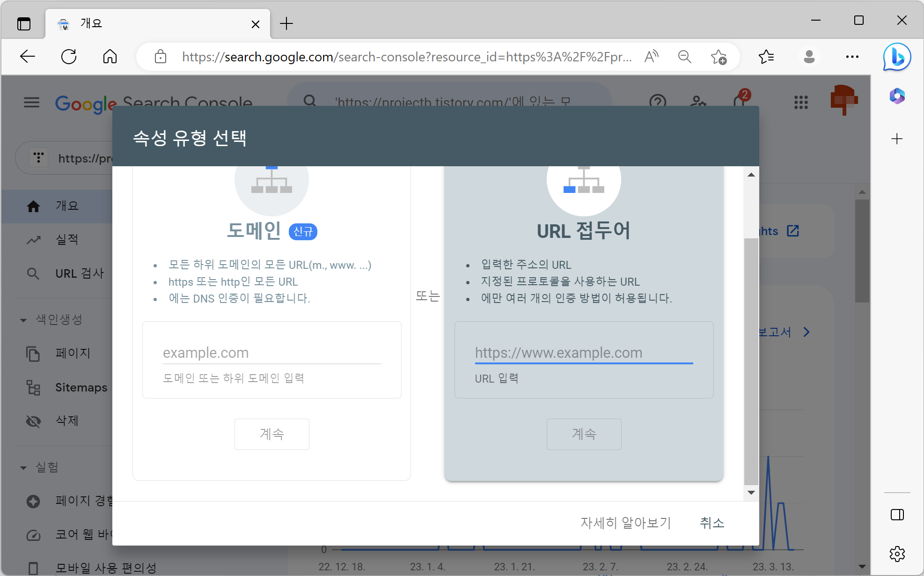The width and height of the screenshot is (924, 576).
Task: Add this page to favorites star icon
Action: [719, 57]
